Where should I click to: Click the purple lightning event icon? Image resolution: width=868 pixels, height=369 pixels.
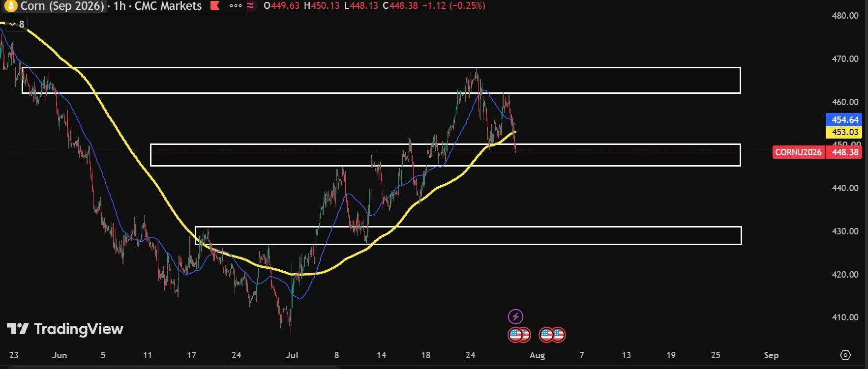pos(515,316)
